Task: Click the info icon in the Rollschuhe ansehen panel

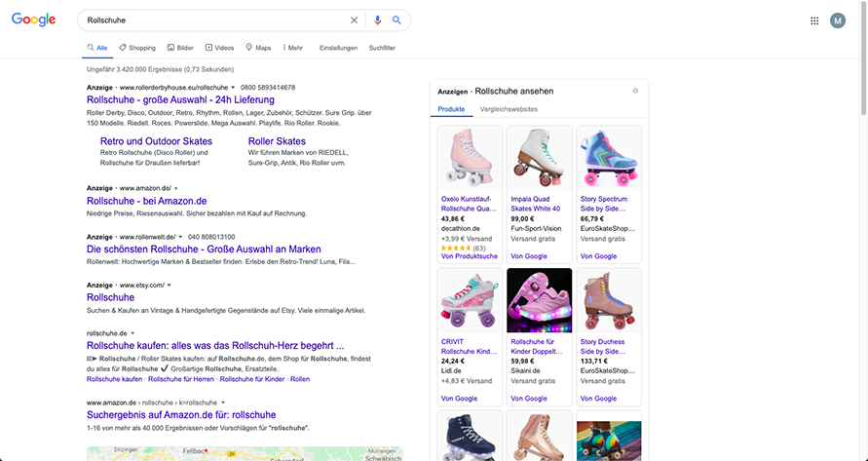Action: 635,91
